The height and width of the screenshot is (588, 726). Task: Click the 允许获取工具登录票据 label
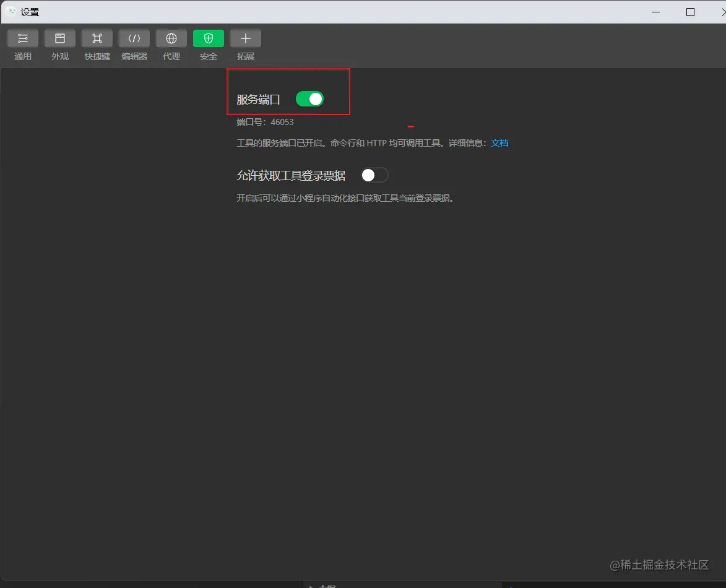[x=291, y=176]
